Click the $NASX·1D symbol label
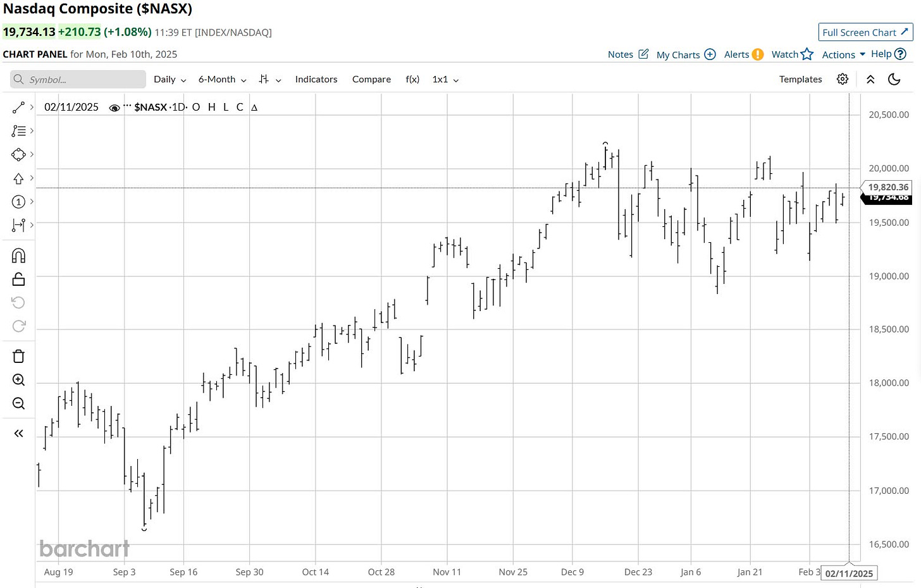The height and width of the screenshot is (588, 921). 160,107
